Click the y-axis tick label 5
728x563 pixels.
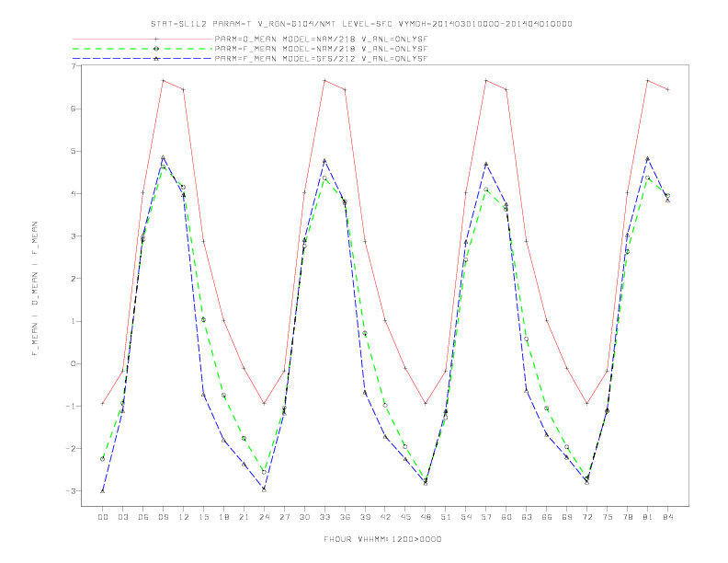tap(74, 152)
